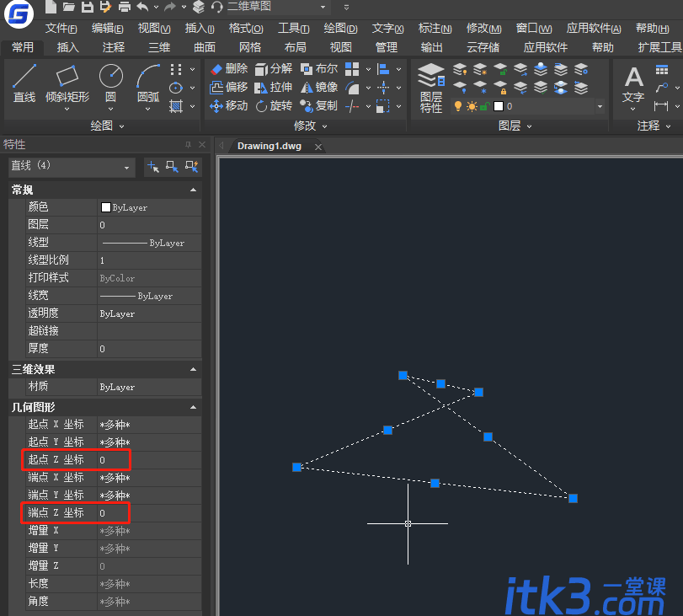Image resolution: width=683 pixels, height=616 pixels.
Task: Click the new file icon in quick toolbar
Action: tap(51, 7)
